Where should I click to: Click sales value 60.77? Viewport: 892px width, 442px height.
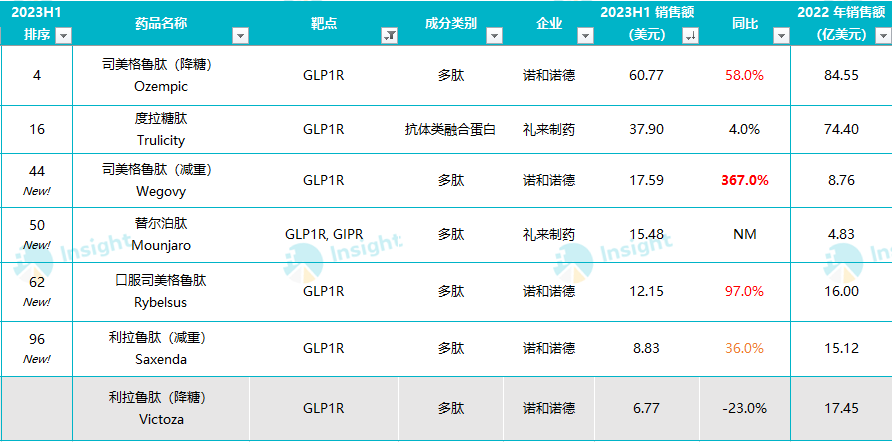(647, 76)
